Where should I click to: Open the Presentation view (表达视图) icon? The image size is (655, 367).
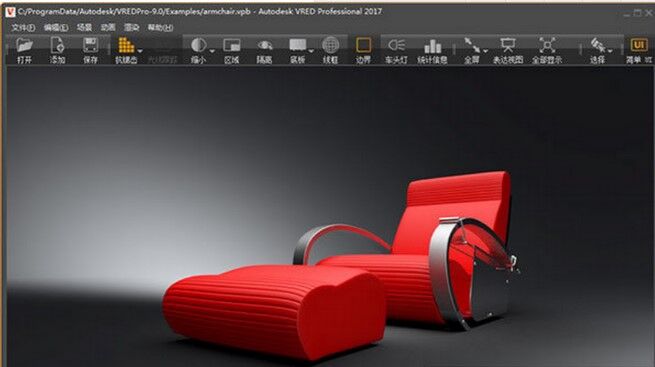pos(508,45)
